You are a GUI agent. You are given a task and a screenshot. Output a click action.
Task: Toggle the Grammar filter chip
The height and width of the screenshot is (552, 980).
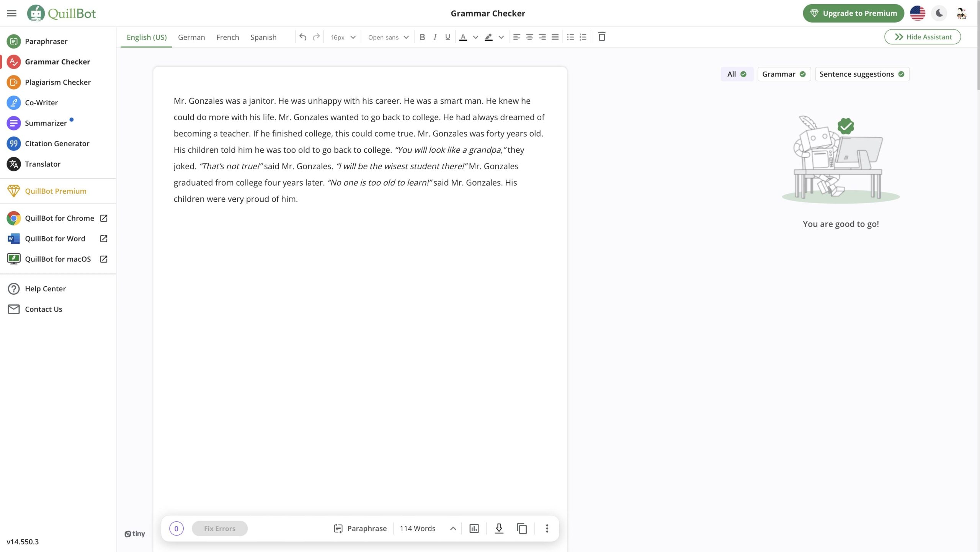tap(784, 74)
